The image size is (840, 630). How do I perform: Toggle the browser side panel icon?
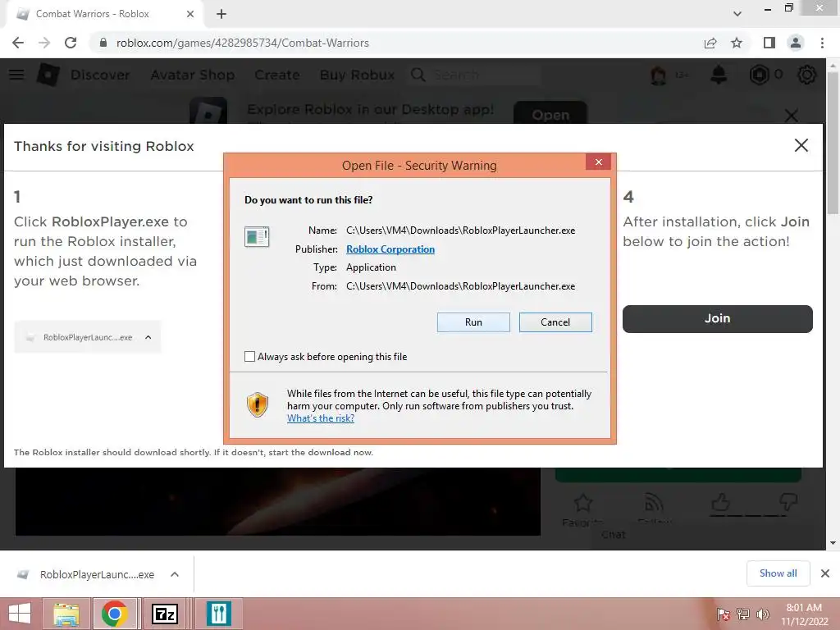point(769,43)
